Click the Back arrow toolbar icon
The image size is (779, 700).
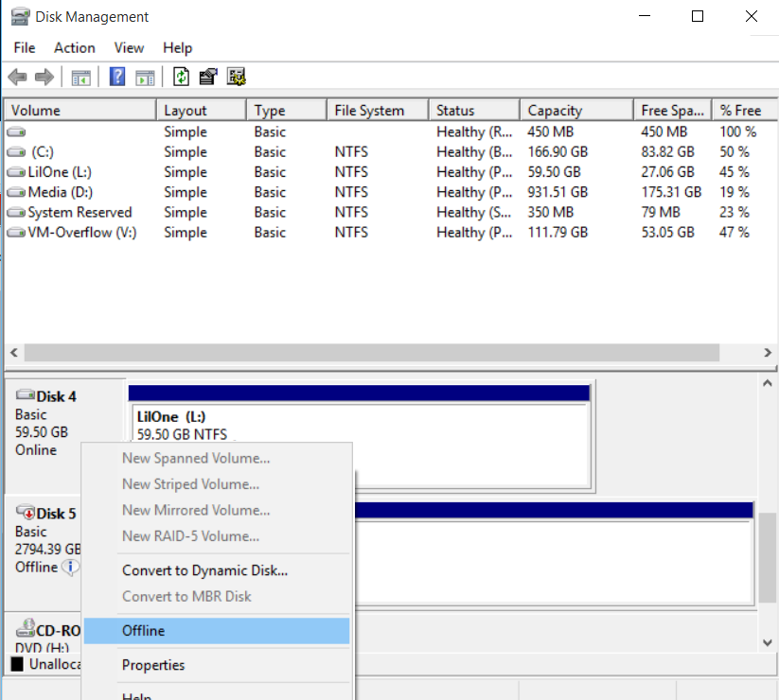(17, 78)
